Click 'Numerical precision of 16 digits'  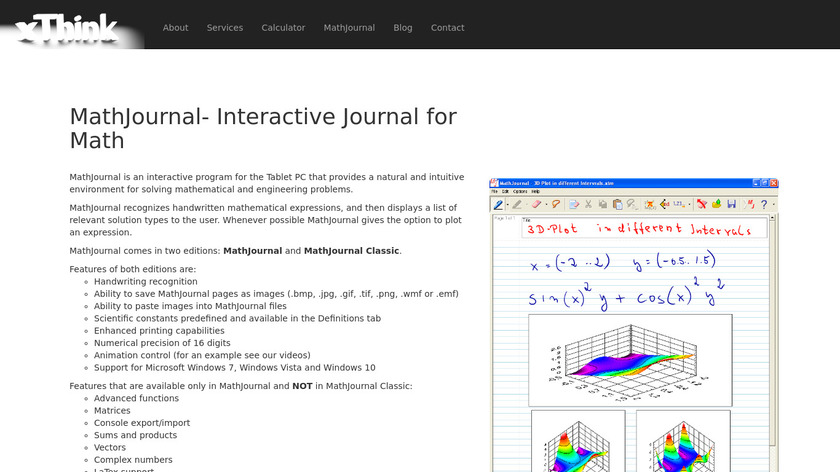162,343
